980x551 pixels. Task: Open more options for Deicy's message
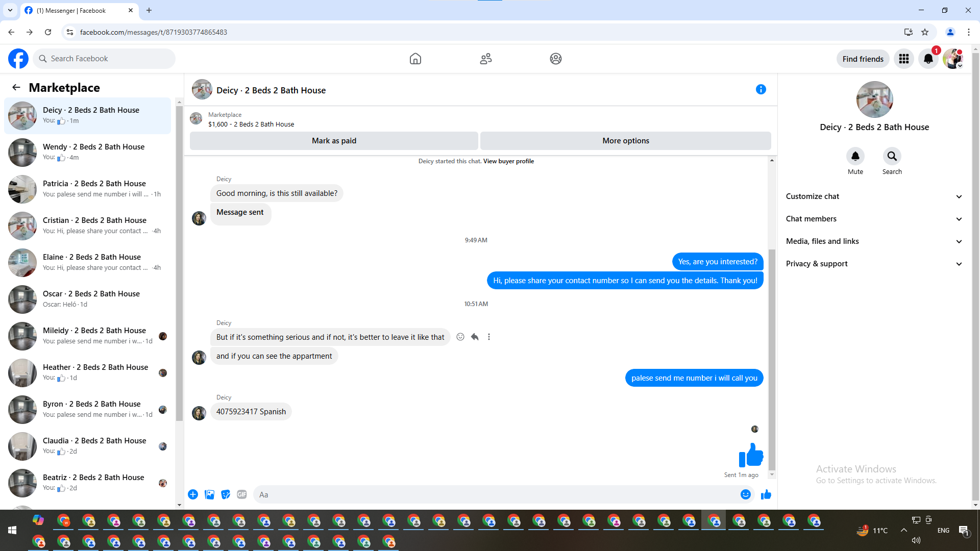pos(489,337)
